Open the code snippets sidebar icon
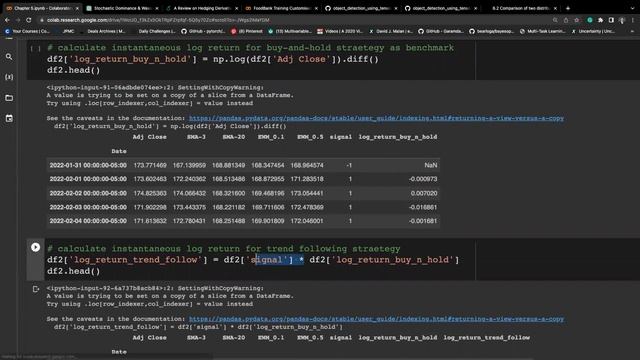Viewport: 640px width, 360px height. point(9,118)
